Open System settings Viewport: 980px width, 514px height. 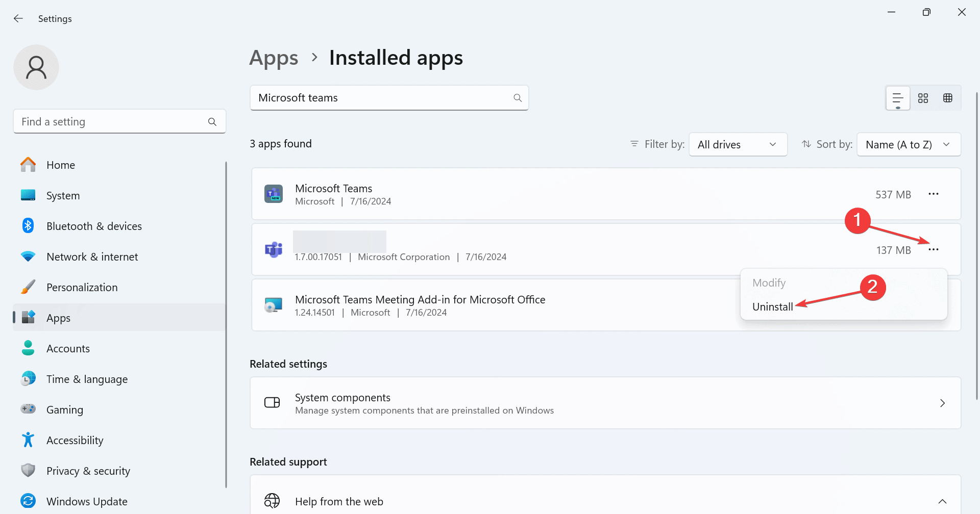click(x=120, y=195)
